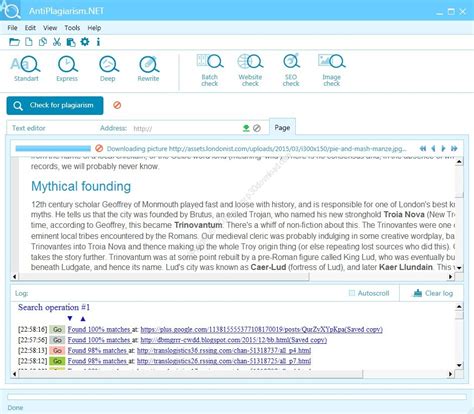The height and width of the screenshot is (414, 474).
Task: Open the Website check tool
Action: click(250, 70)
